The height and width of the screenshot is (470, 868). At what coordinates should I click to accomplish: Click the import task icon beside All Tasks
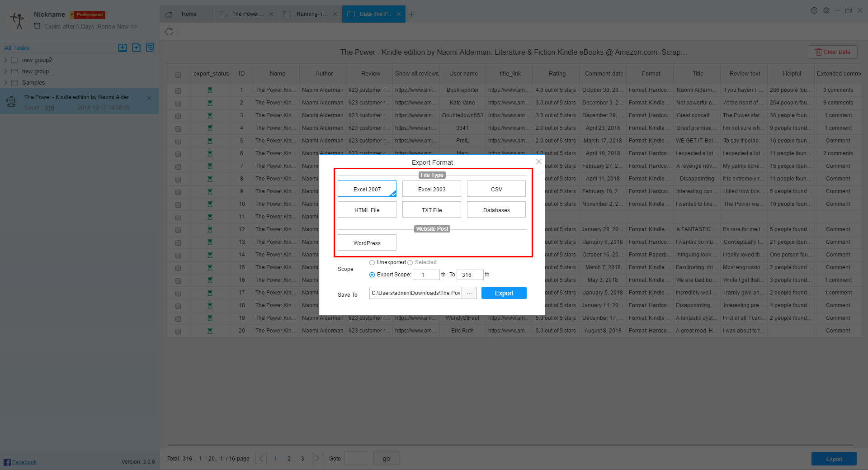pyautogui.click(x=123, y=47)
